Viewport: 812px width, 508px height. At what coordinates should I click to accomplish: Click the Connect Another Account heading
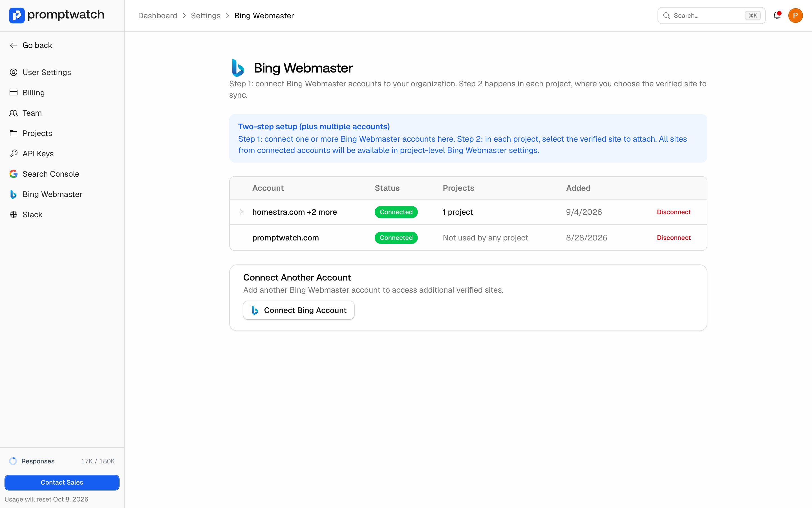(297, 277)
